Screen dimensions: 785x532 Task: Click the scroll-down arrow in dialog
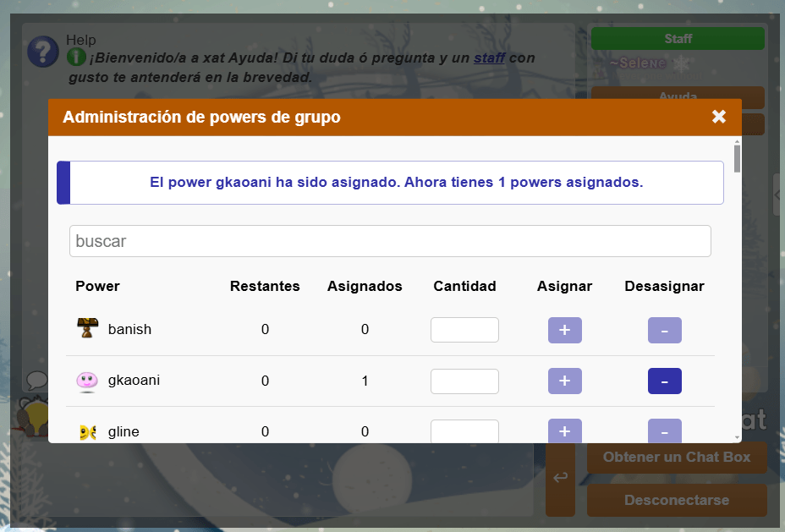[737, 437]
